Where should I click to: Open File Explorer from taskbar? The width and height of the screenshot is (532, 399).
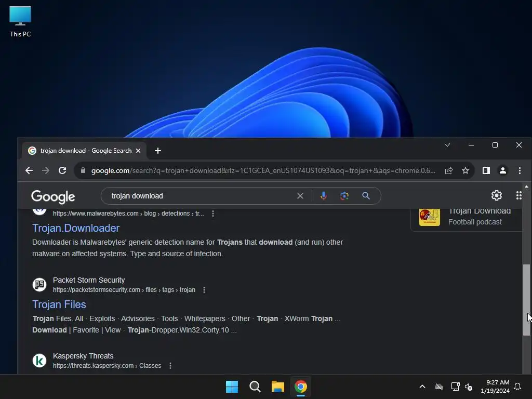click(277, 387)
